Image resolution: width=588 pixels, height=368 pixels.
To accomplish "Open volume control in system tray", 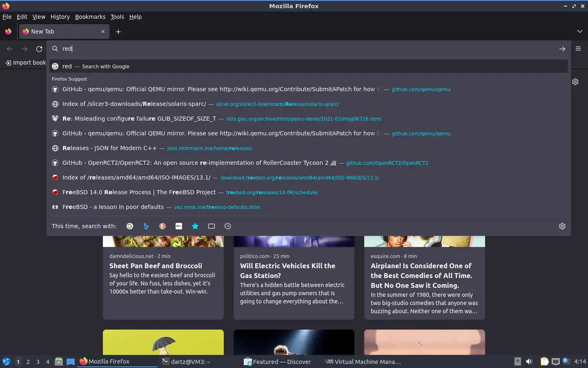I will (529, 361).
